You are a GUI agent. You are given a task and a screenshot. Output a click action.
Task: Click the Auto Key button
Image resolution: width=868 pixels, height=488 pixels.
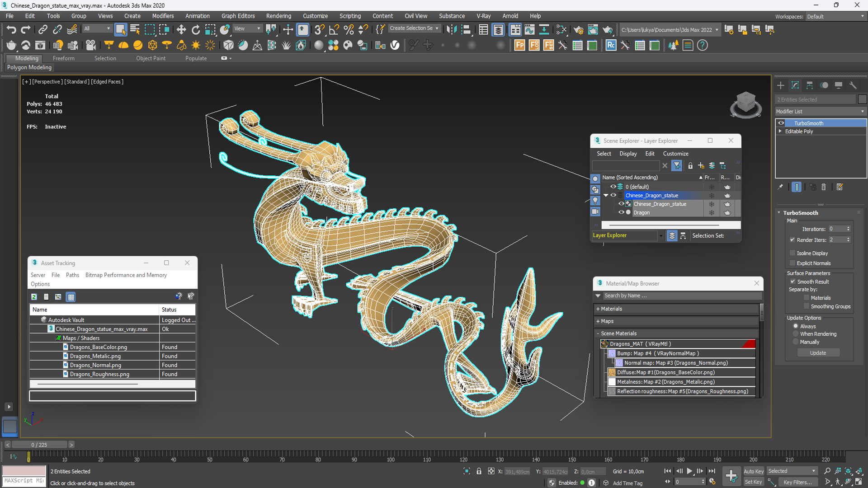tap(753, 471)
